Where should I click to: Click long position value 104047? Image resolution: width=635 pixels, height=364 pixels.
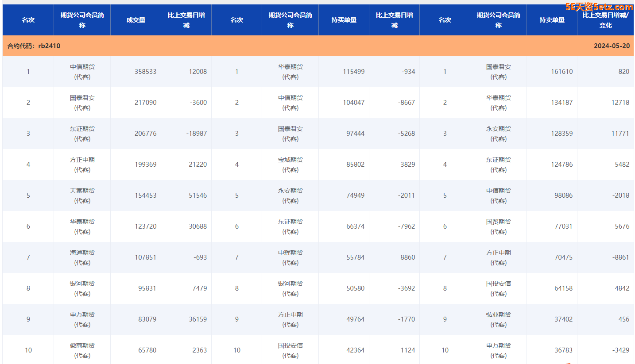354,103
